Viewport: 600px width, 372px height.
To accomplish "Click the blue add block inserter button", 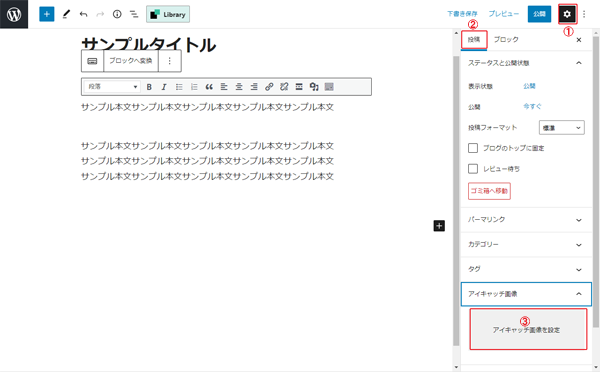I will pos(47,14).
